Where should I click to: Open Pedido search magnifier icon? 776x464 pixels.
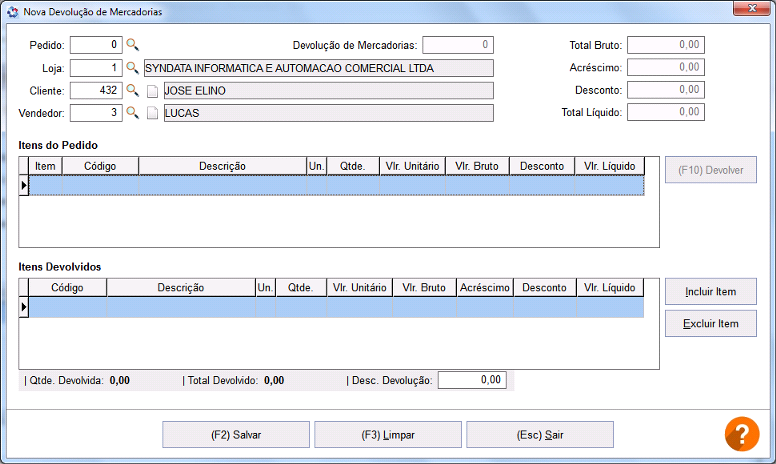[132, 45]
